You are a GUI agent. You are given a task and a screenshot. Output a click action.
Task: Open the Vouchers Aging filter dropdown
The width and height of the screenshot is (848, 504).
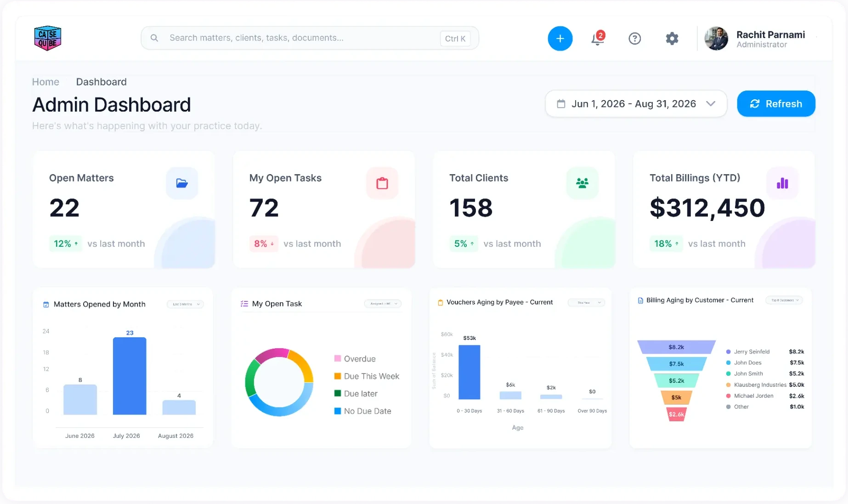point(587,302)
